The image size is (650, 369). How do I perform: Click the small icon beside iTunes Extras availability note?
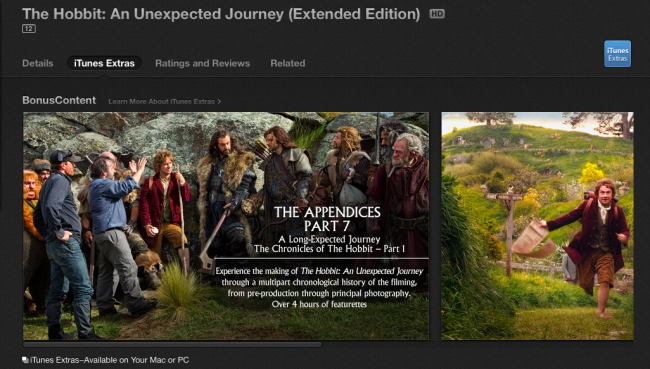tap(25, 359)
